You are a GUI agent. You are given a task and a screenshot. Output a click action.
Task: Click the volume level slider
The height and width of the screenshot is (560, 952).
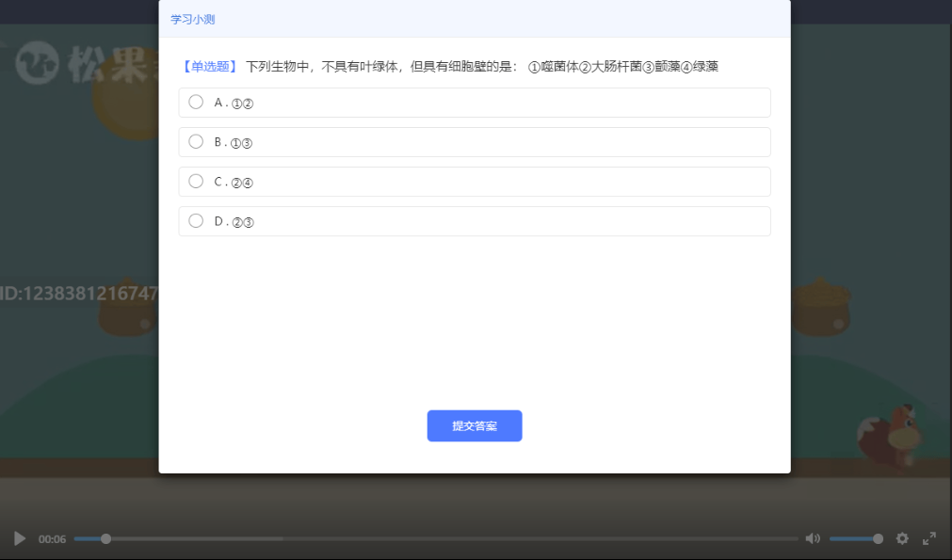[854, 538]
